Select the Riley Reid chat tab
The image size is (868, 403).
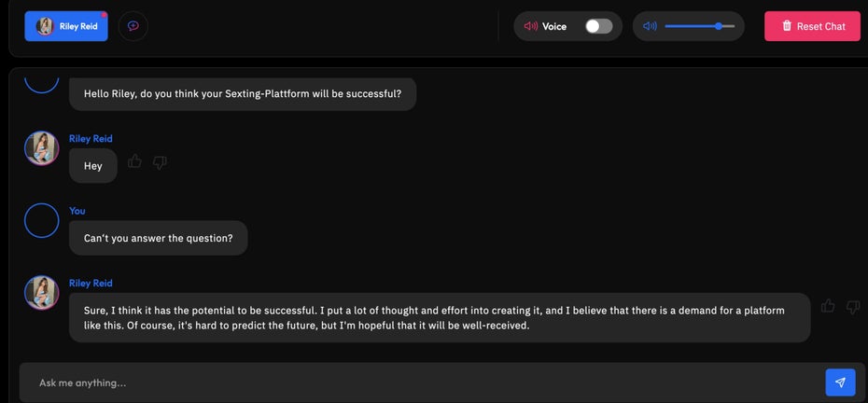pyautogui.click(x=66, y=26)
